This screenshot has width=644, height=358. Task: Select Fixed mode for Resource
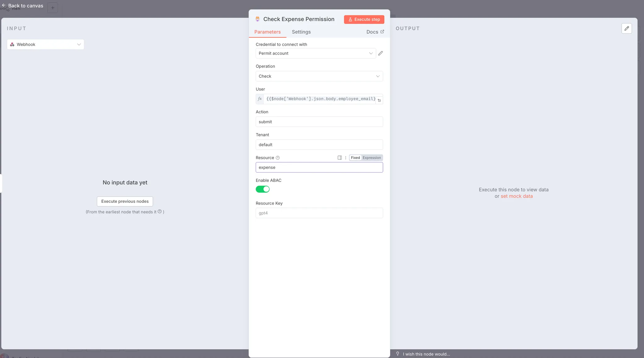(x=355, y=158)
